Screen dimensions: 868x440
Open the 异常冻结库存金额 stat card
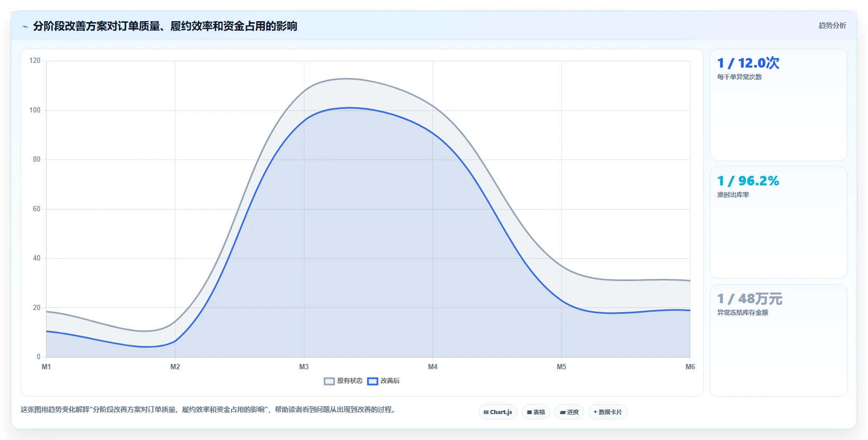(x=778, y=340)
